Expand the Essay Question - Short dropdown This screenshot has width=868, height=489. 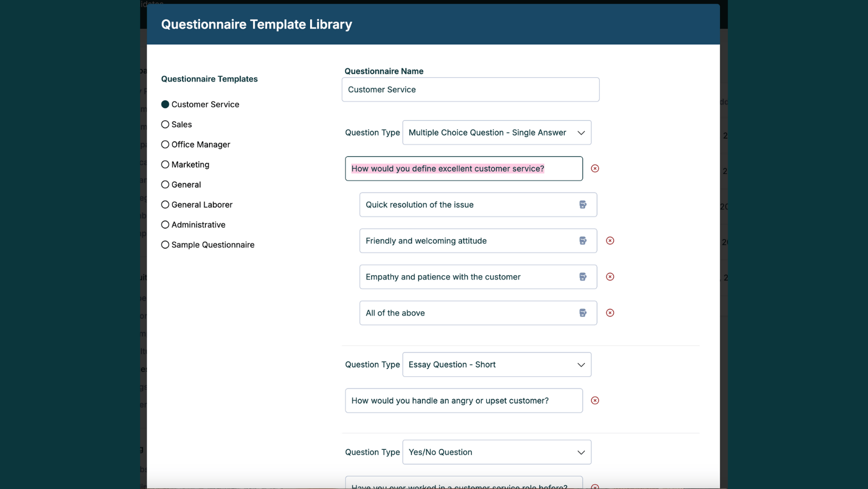pos(496,365)
